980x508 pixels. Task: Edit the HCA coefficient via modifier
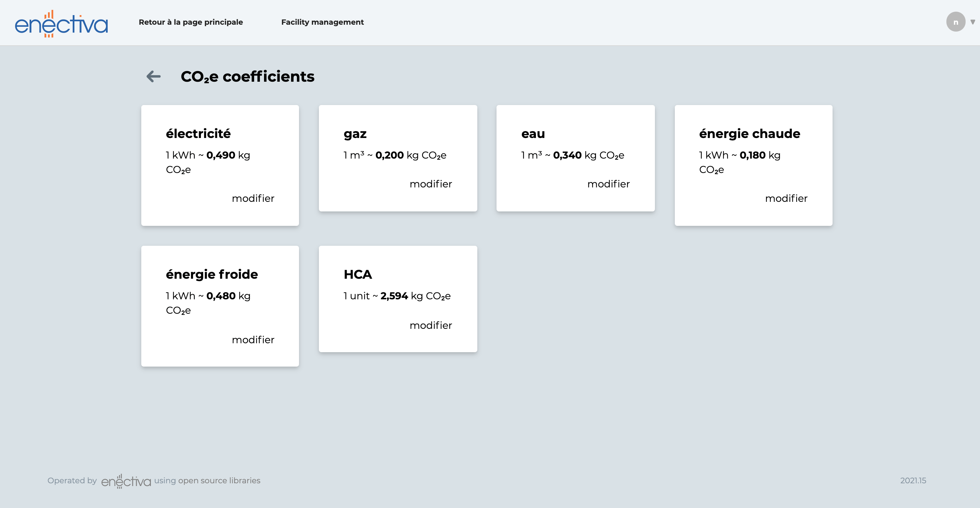click(x=431, y=325)
